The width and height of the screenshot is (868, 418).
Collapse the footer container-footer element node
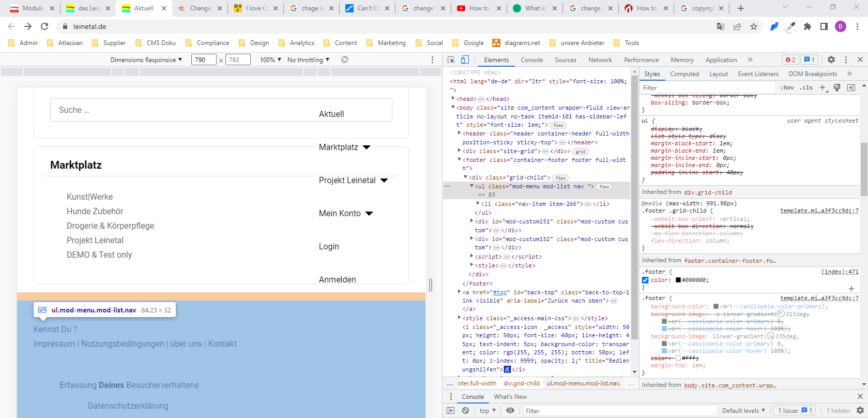(459, 160)
